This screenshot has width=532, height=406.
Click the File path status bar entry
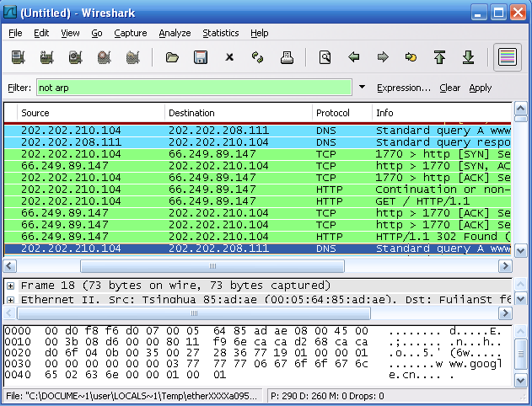(132, 396)
